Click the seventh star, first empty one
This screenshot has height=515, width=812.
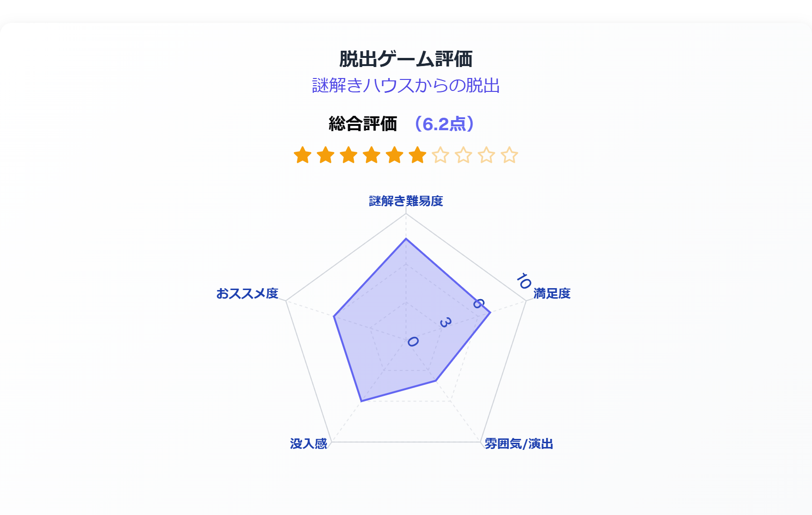point(440,155)
